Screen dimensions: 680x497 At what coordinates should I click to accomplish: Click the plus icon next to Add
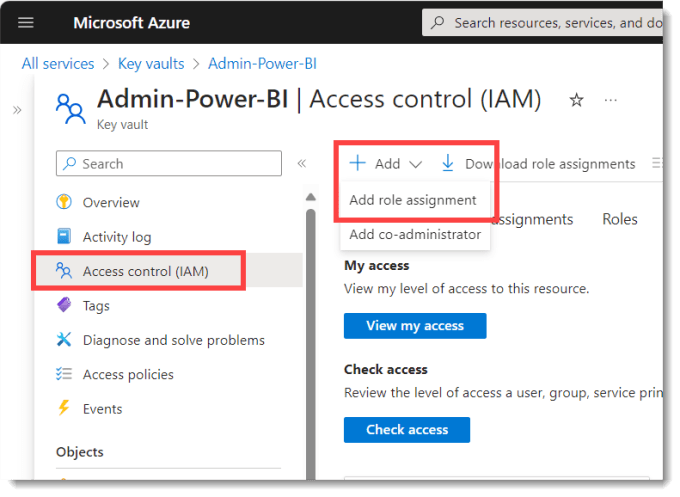[x=357, y=163]
